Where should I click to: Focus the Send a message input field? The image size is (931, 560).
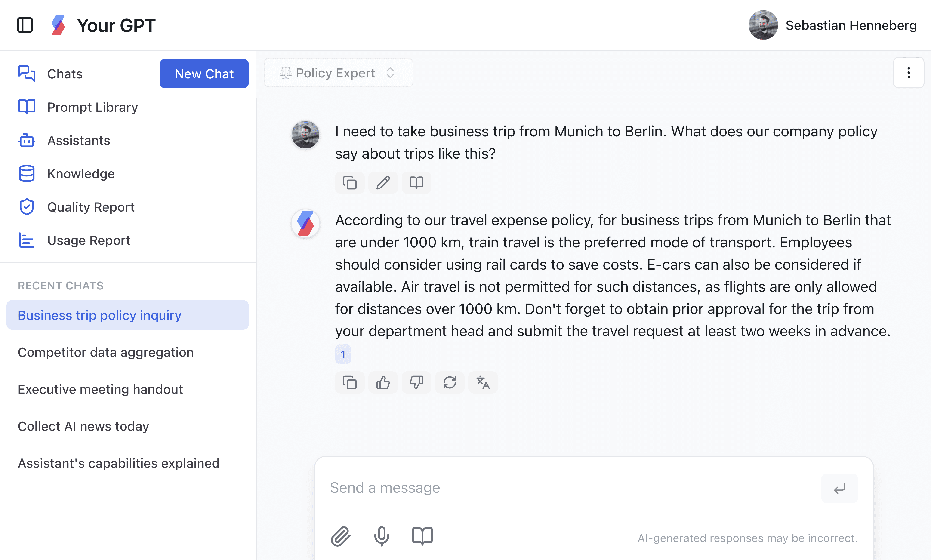pos(574,488)
